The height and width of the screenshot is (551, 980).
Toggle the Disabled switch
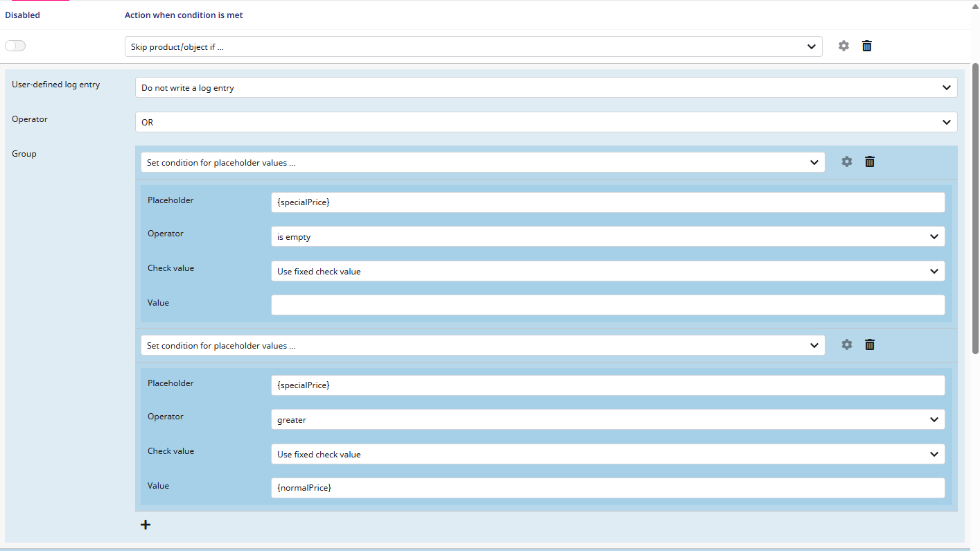(x=15, y=46)
